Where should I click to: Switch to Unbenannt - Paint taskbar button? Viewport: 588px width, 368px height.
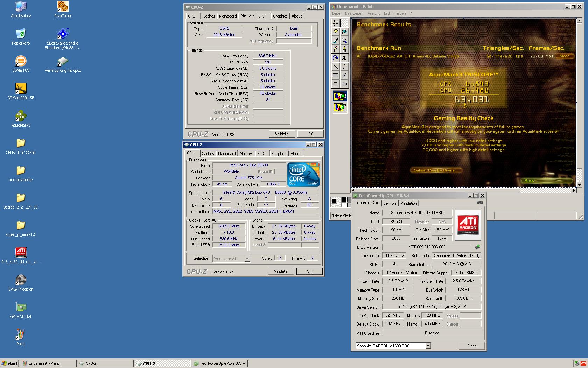pos(48,363)
